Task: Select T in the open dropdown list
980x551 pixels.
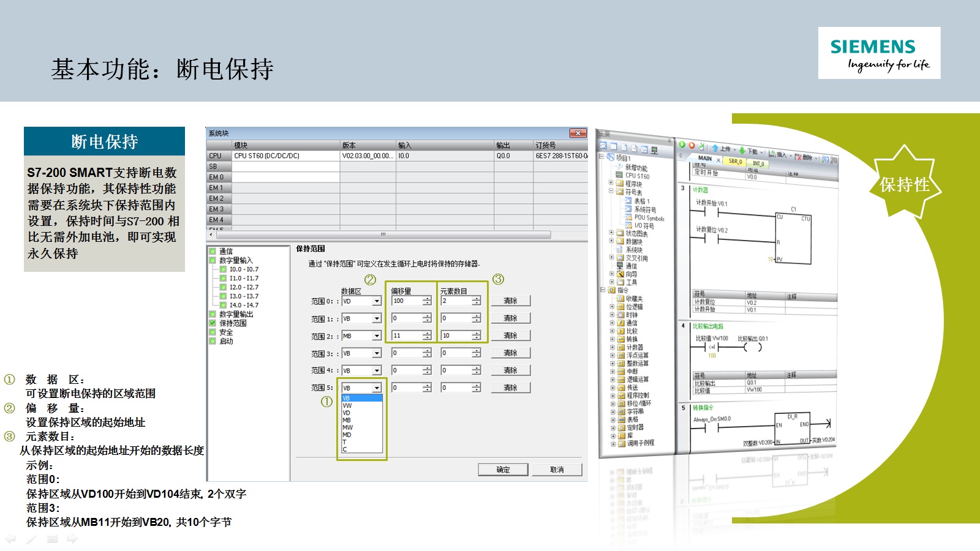Action: [x=362, y=442]
